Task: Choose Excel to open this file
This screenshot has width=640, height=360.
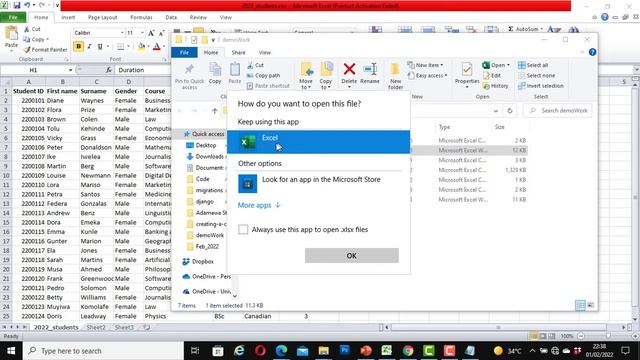Action: [318, 142]
